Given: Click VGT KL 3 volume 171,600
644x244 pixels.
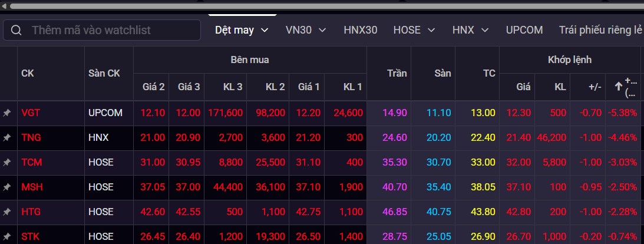Looking at the screenshot, I should point(224,113).
